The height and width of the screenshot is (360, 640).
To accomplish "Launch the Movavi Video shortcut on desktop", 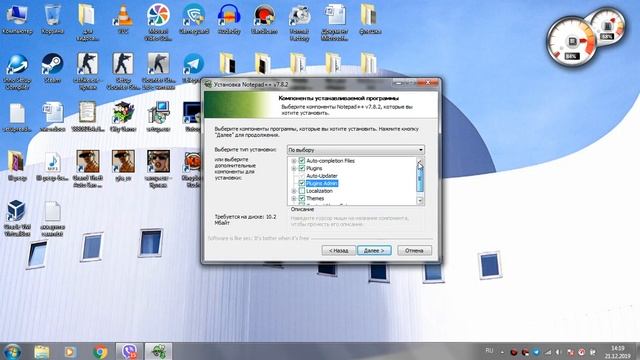I will pos(158,22).
